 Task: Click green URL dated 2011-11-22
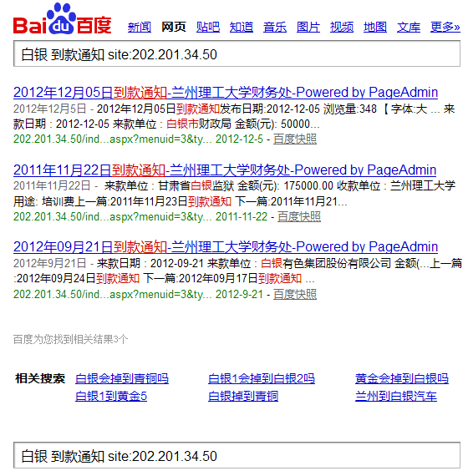click(x=140, y=217)
